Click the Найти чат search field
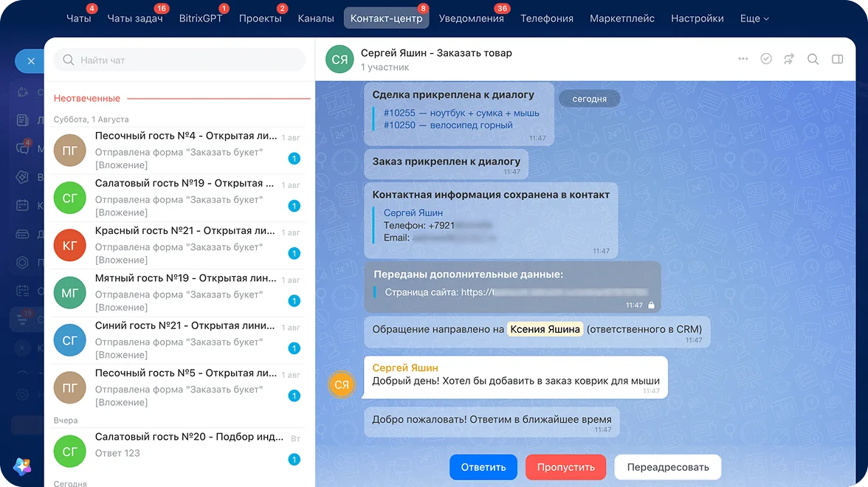 tap(179, 60)
